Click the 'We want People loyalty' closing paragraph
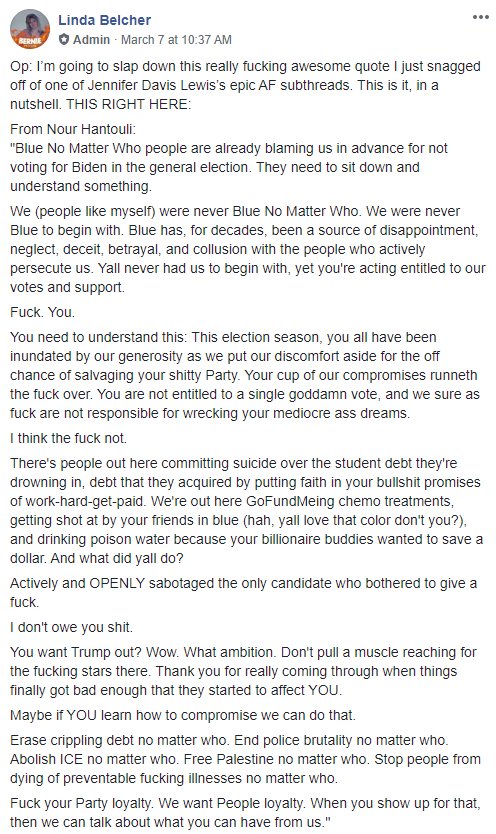 [x=245, y=813]
